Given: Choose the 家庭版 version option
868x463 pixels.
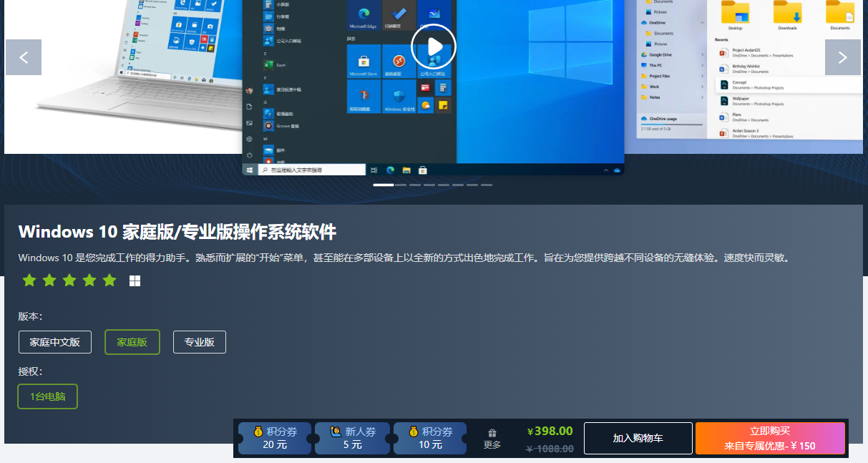Looking at the screenshot, I should pos(132,342).
